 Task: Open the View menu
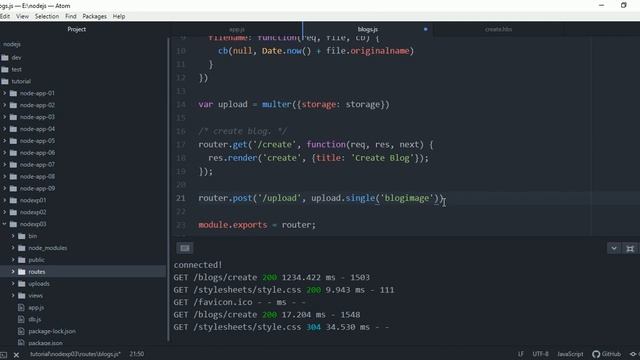[22, 16]
